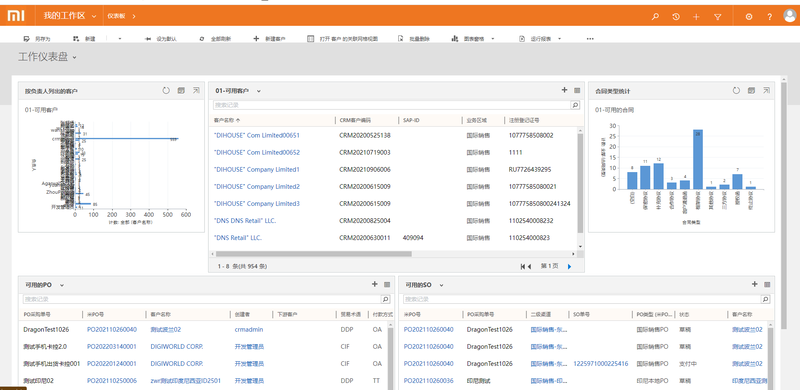Click 全部刷新 in command bar
The width and height of the screenshot is (800, 390).
pos(215,39)
